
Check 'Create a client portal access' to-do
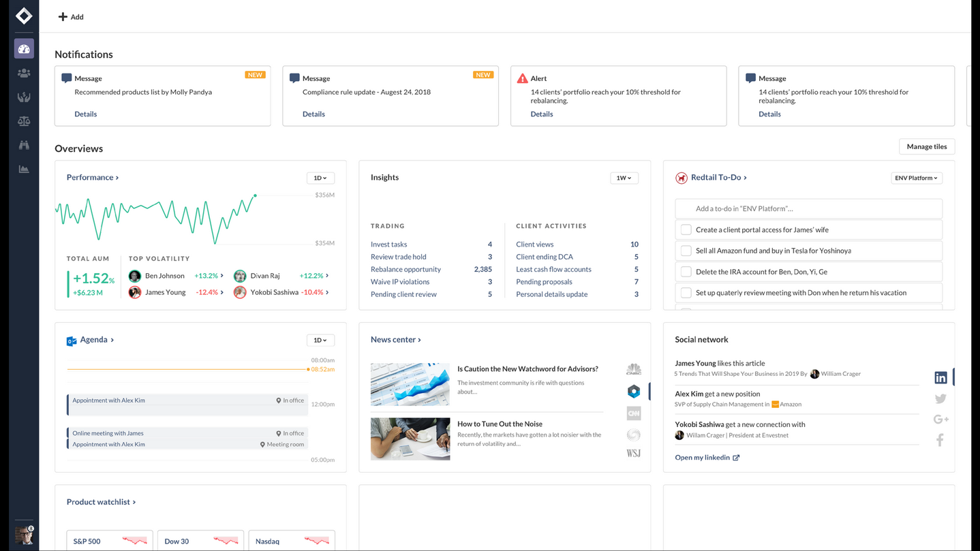(686, 230)
